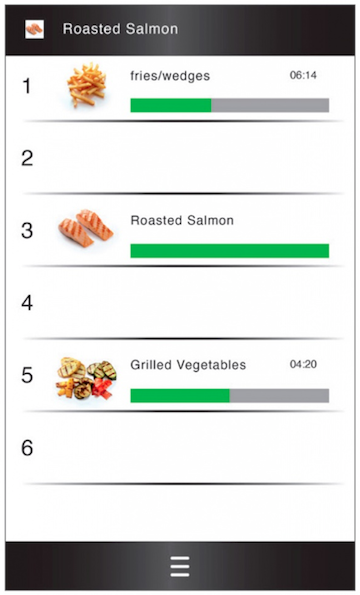Click the 04:20 remaining time
Screen dimensions: 360x595
(x=303, y=364)
